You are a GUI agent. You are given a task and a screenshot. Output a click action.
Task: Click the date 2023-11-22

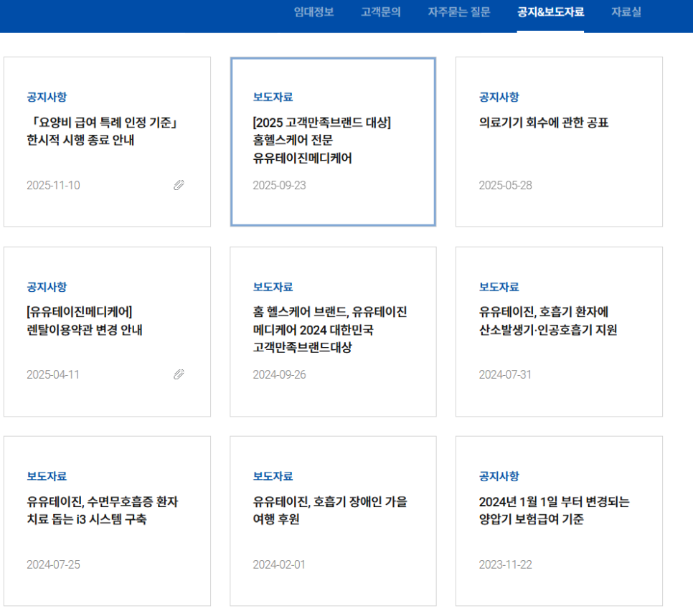[x=505, y=564]
